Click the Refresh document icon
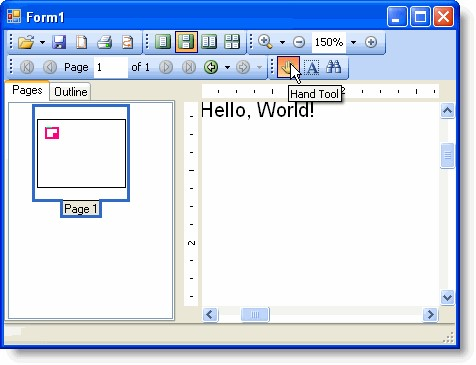This screenshot has height=365, width=476. [x=128, y=42]
